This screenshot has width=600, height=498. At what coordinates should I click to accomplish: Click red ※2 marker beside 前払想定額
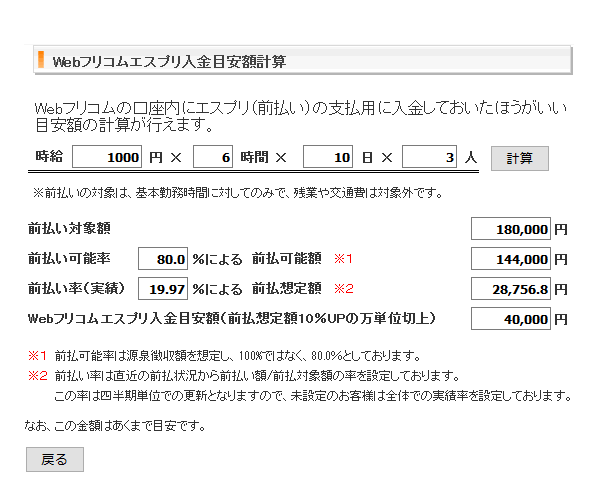[x=343, y=289]
